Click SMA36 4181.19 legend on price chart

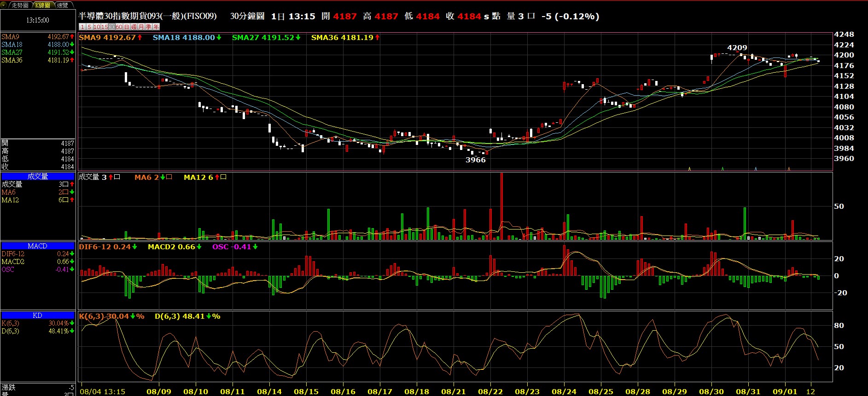coord(345,38)
